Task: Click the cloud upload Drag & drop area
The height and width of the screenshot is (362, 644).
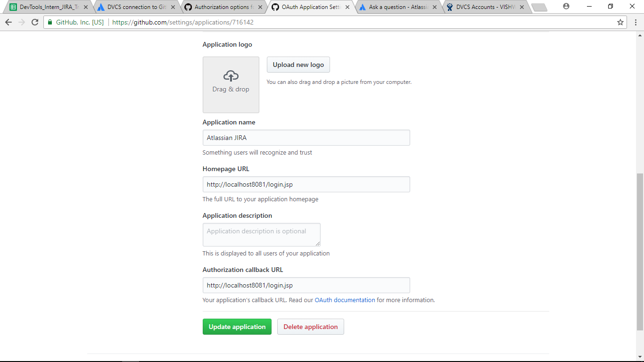Action: pos(231,85)
